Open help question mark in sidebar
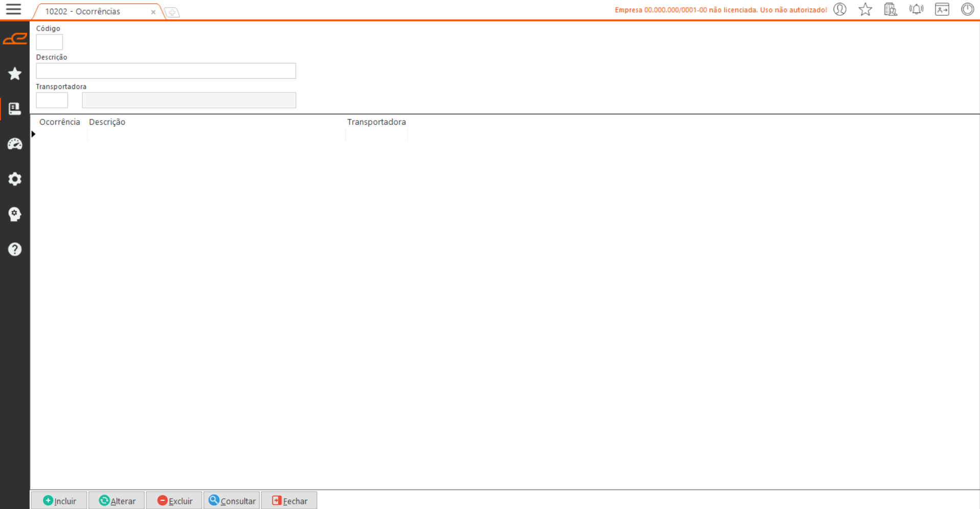Image resolution: width=980 pixels, height=509 pixels. coord(15,249)
